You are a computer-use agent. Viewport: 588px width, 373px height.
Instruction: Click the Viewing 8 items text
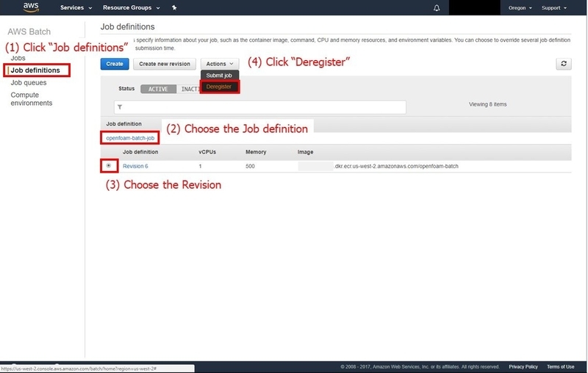pos(487,104)
